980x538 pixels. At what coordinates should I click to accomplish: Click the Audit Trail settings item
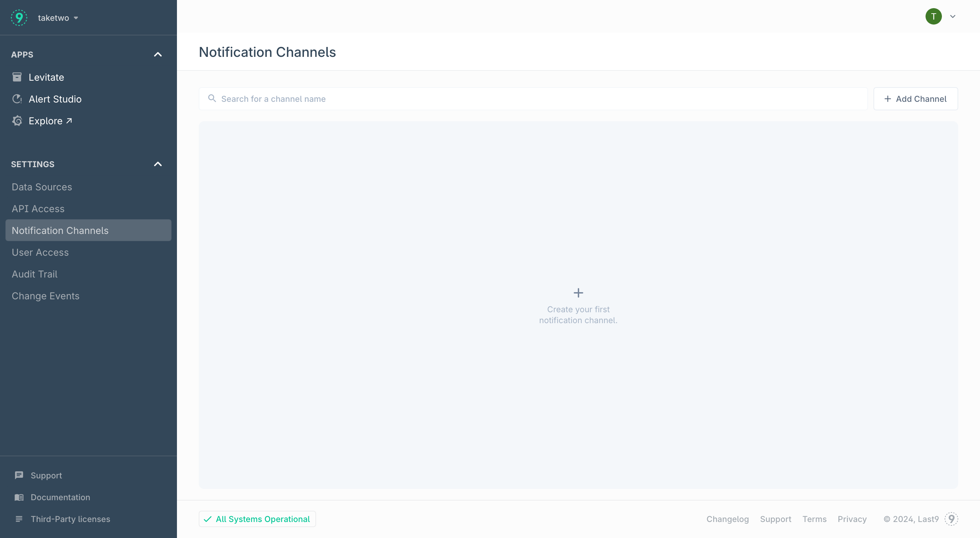coord(34,274)
